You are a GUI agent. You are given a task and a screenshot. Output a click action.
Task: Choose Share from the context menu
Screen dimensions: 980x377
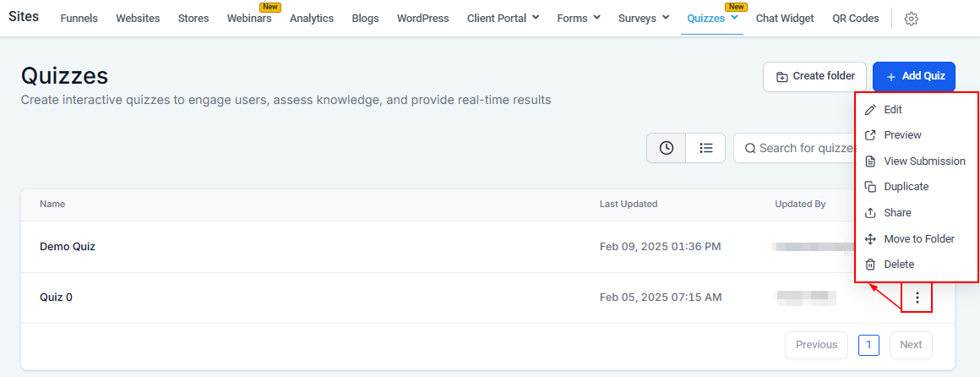897,212
